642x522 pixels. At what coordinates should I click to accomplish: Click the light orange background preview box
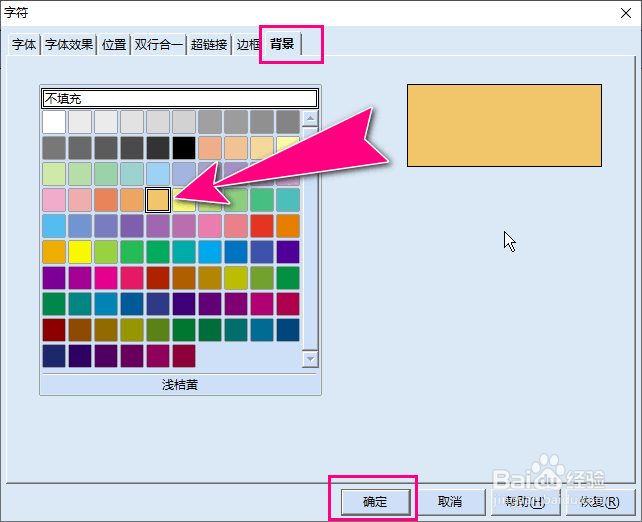tap(504, 125)
